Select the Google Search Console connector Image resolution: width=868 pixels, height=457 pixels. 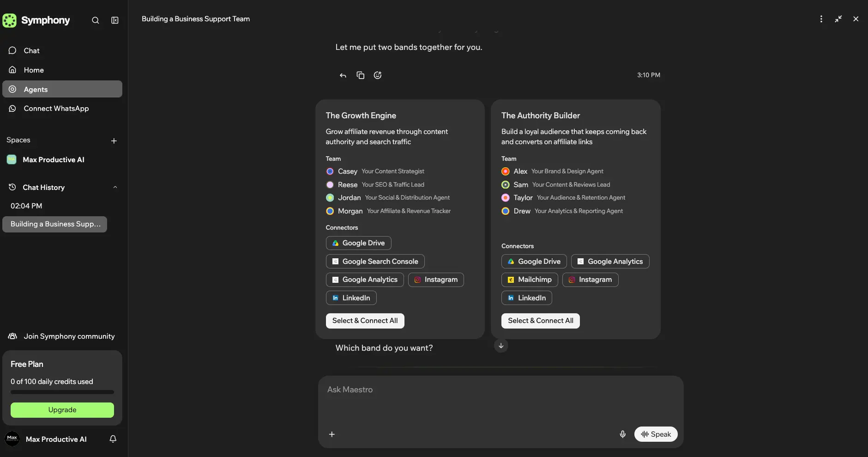375,262
